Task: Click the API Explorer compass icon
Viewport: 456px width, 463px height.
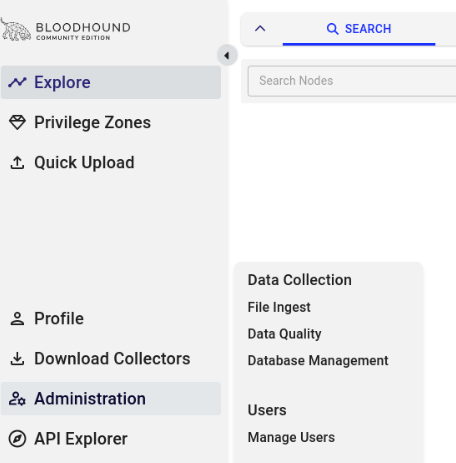Action: 17,439
